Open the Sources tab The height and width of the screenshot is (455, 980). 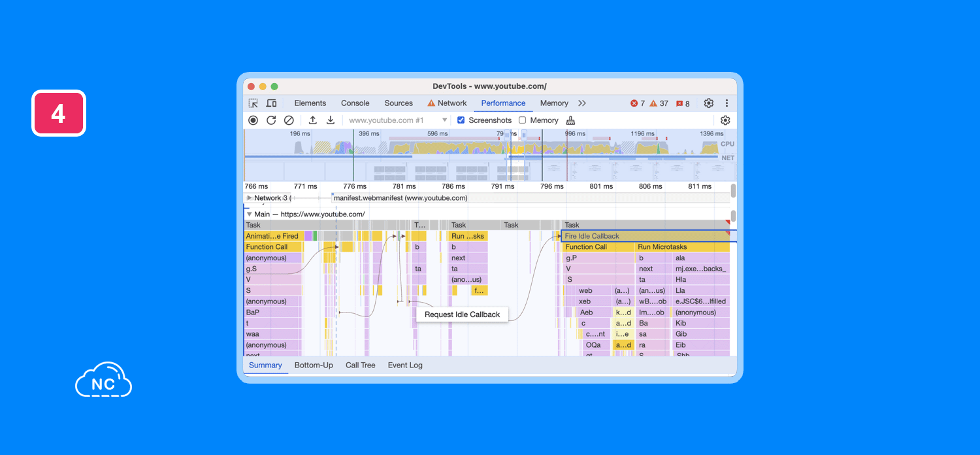[x=399, y=103]
